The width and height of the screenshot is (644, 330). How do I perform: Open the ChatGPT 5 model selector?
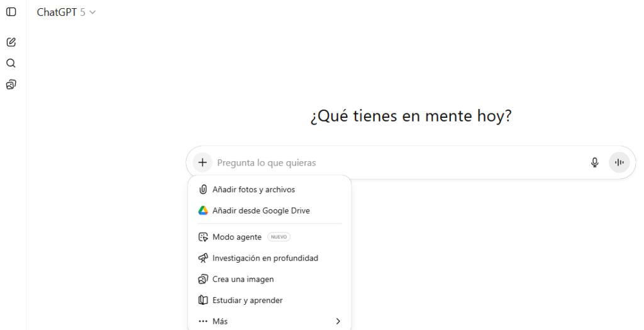[66, 13]
